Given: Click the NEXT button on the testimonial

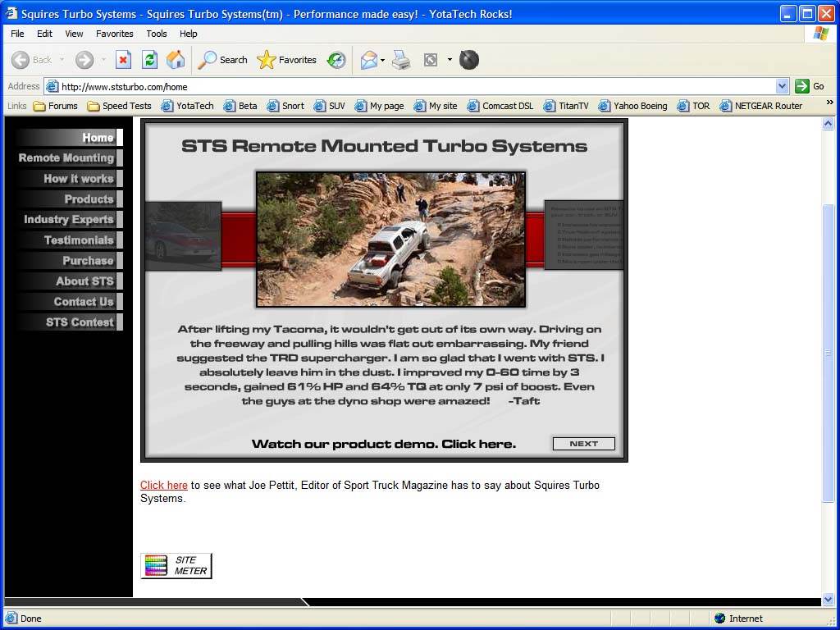Looking at the screenshot, I should (x=583, y=444).
